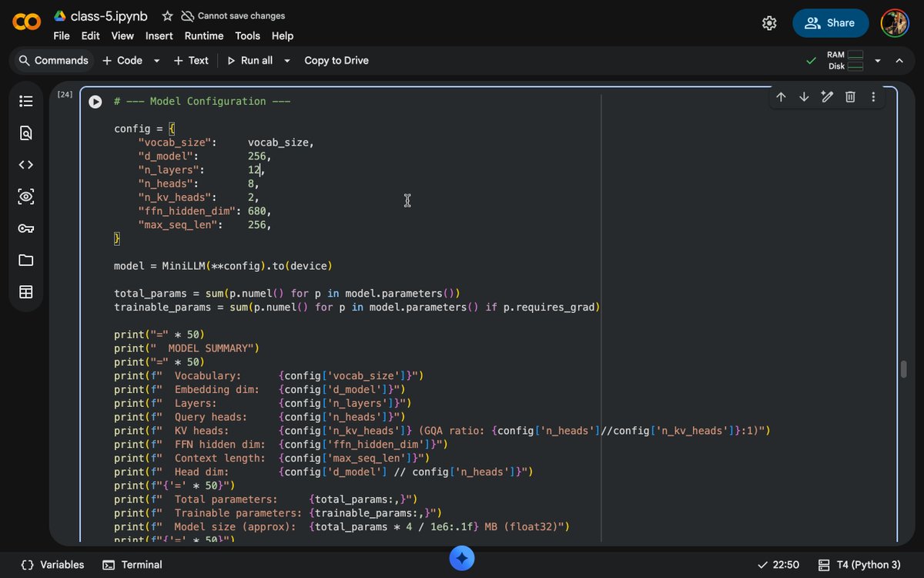924x578 pixels.
Task: Open the Files folder sidebar icon
Action: click(x=26, y=260)
